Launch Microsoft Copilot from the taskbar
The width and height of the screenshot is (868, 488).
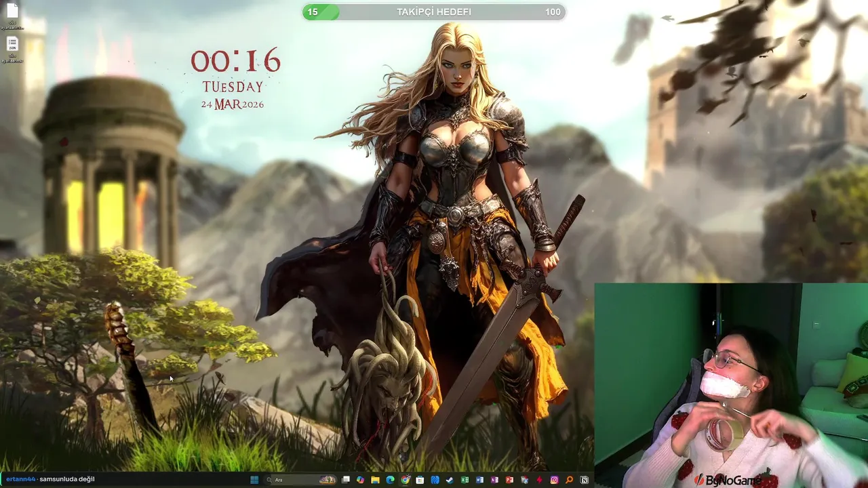click(x=360, y=480)
